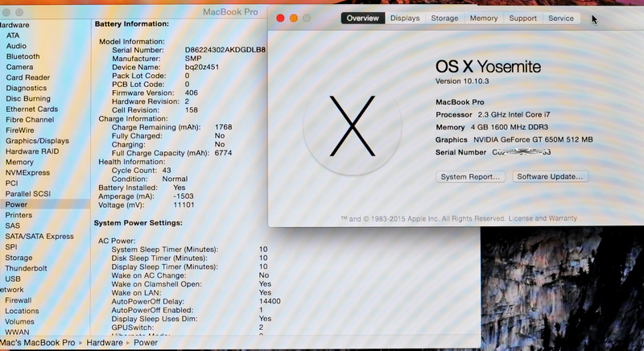Screen dimensions: 644x351
Task: Open the Service tab
Action: coord(561,18)
